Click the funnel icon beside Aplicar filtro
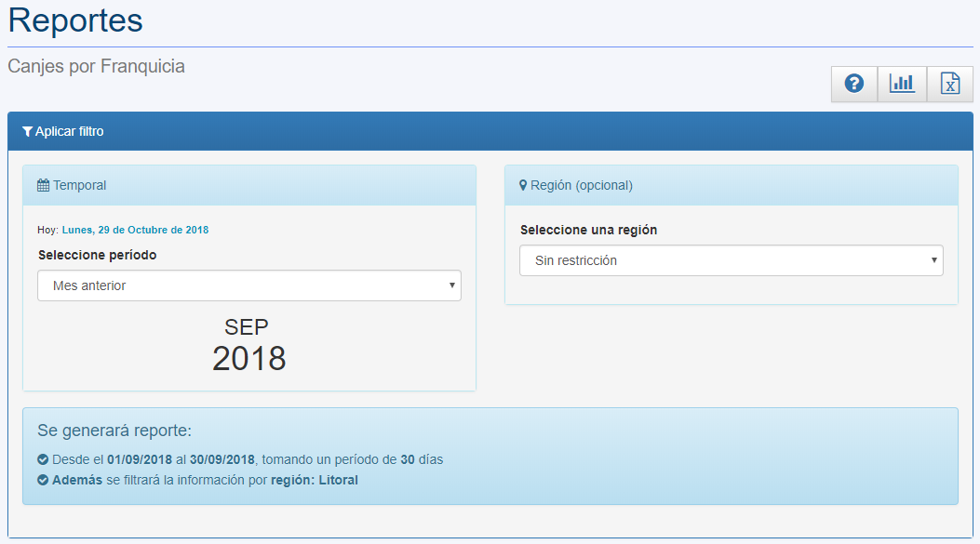980x544 pixels. click(x=27, y=132)
